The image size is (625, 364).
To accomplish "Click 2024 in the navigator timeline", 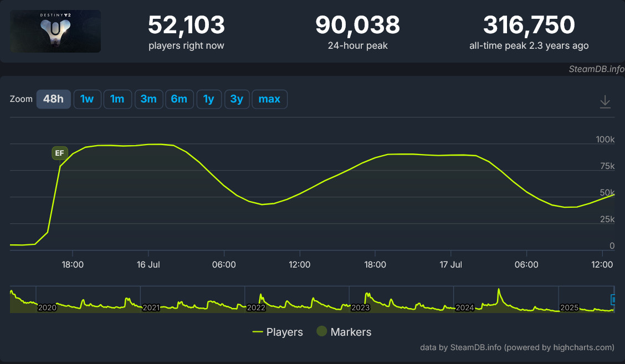I will click(465, 308).
